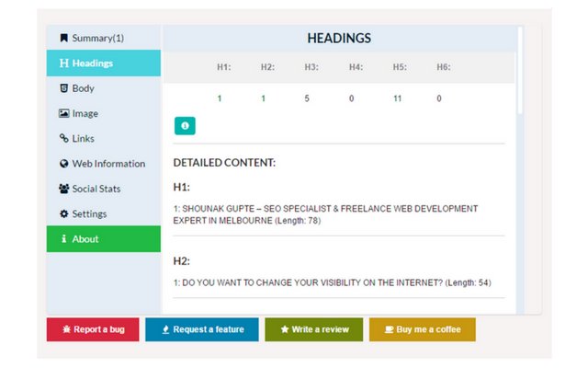The width and height of the screenshot is (588, 368).
Task: Click the bookmark icon beside Summary
Action: [63, 38]
